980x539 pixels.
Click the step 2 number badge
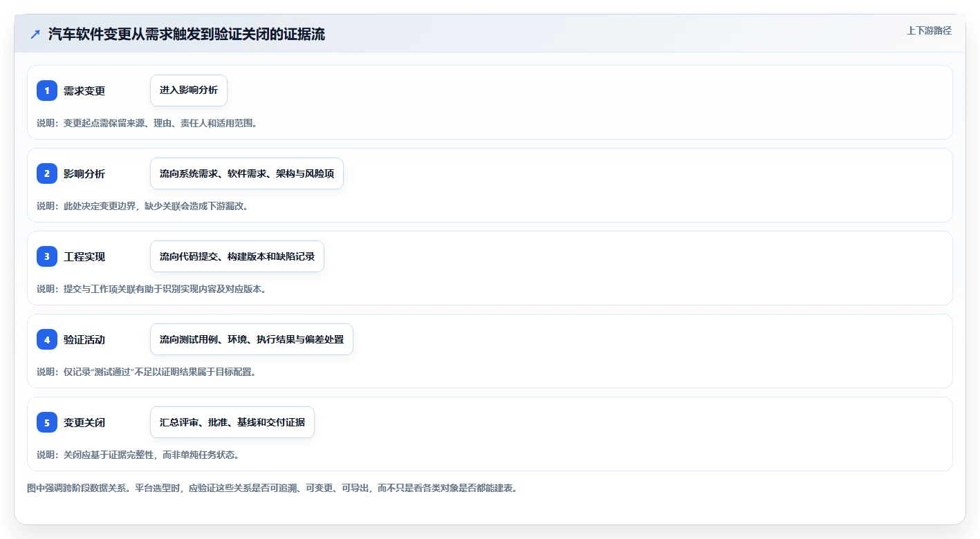click(47, 173)
